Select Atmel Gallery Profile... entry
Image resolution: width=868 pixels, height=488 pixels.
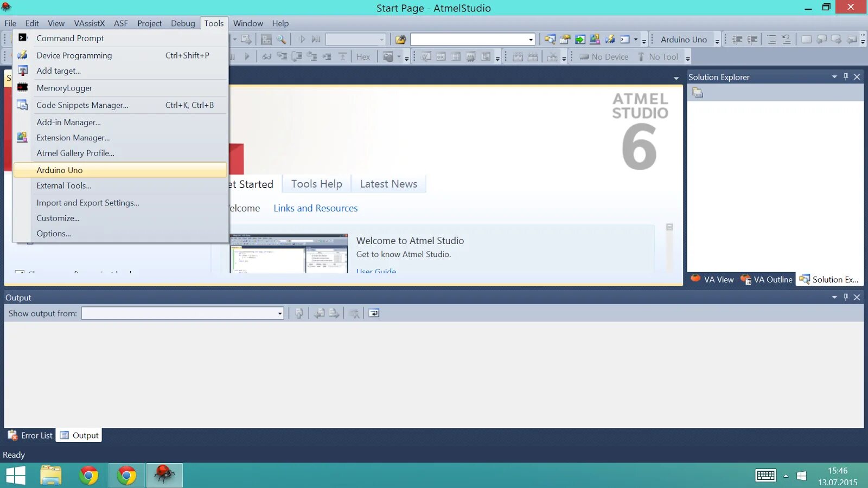point(120,153)
